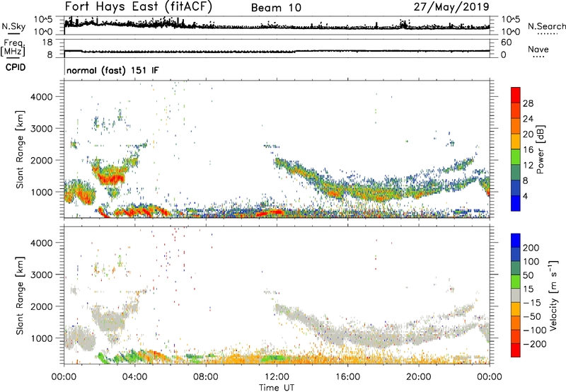Click the date "27/May/2019"
This screenshot has width=566, height=392.
click(x=451, y=7)
